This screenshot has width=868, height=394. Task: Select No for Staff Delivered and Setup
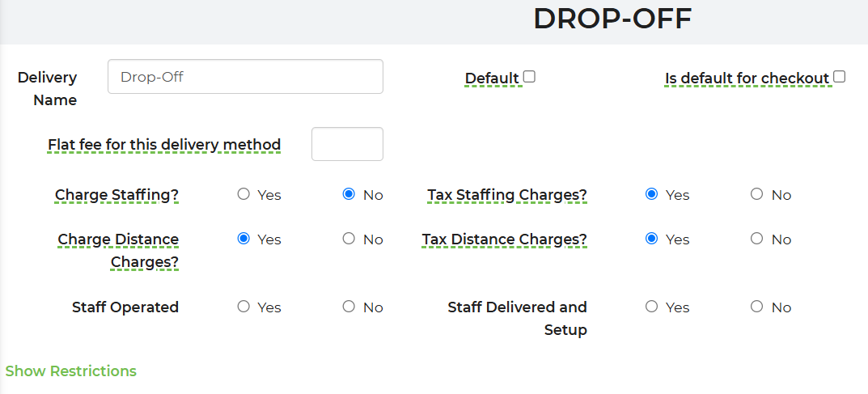(756, 307)
